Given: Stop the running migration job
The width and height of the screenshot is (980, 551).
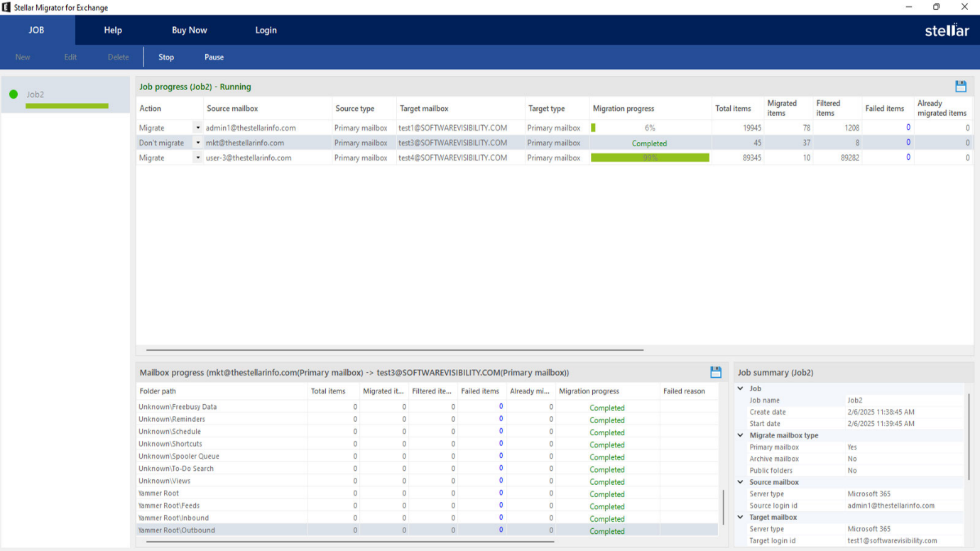Looking at the screenshot, I should pos(166,58).
